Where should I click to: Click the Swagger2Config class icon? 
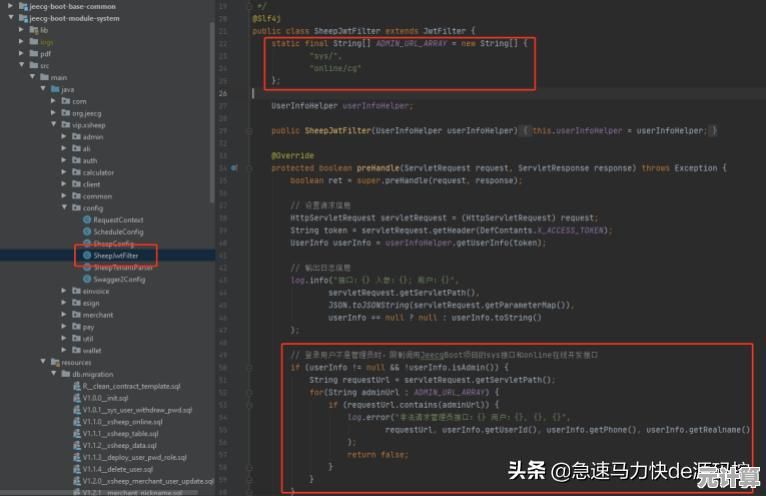(87, 280)
